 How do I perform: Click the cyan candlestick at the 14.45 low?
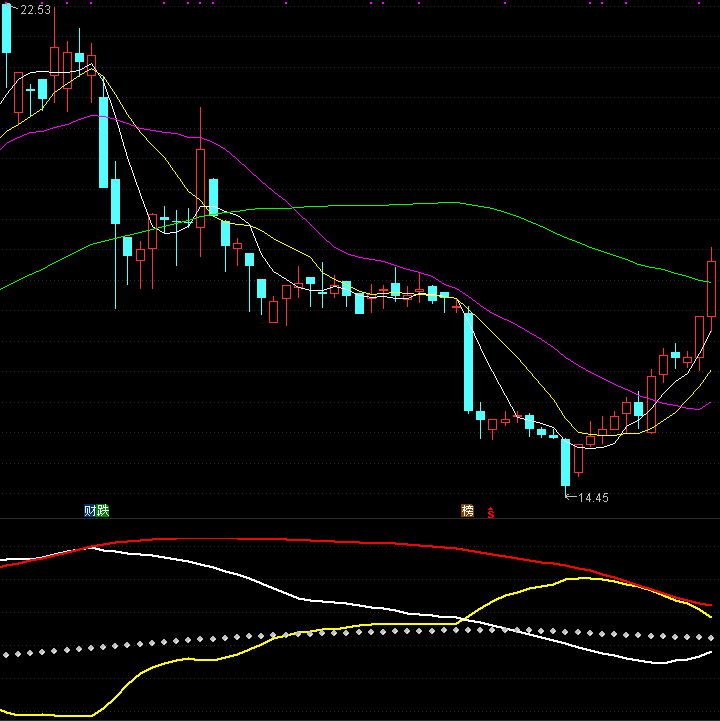click(x=566, y=465)
